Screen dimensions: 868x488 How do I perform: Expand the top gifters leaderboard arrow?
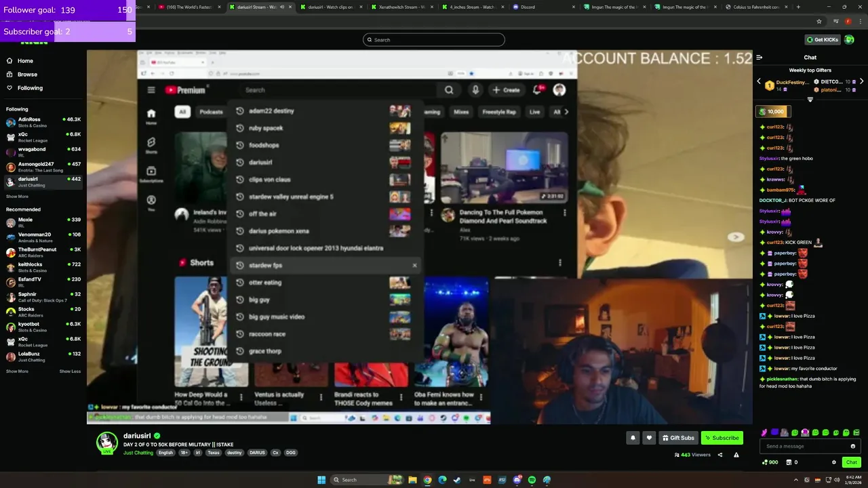(810, 99)
